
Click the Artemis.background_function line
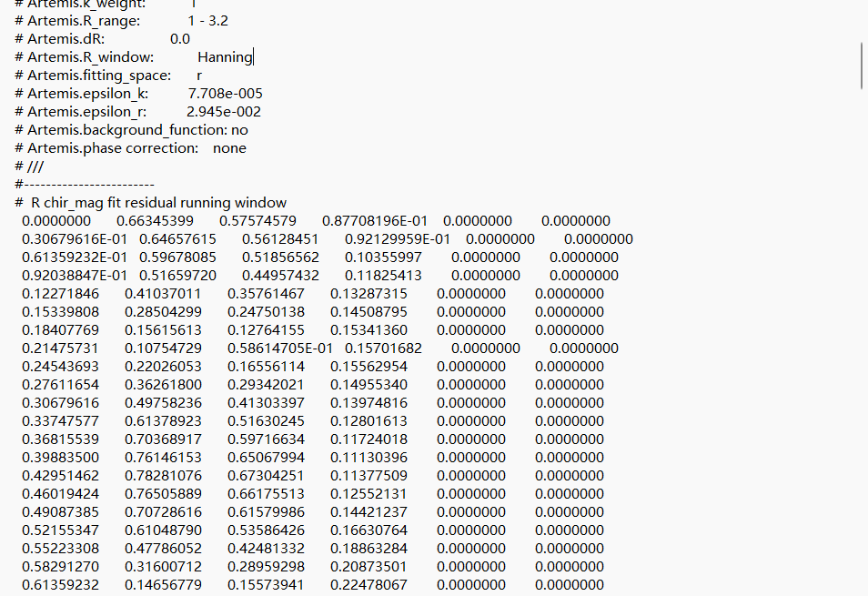tap(131, 129)
